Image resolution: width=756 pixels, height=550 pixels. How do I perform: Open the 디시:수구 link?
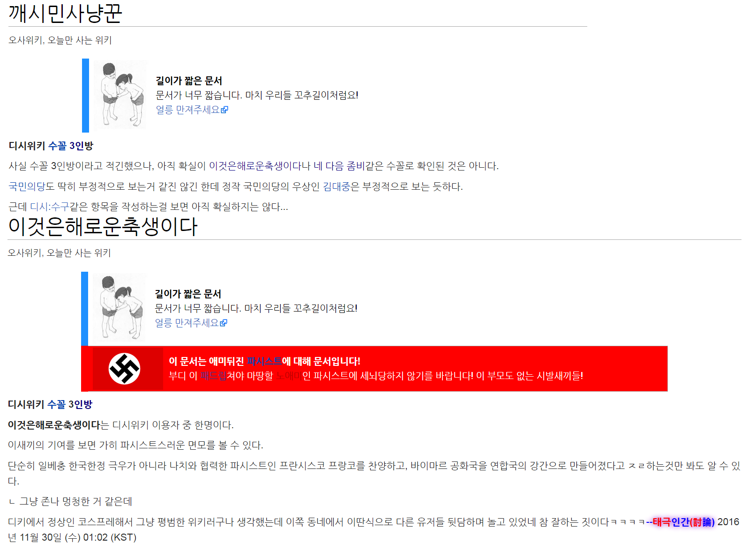(49, 207)
